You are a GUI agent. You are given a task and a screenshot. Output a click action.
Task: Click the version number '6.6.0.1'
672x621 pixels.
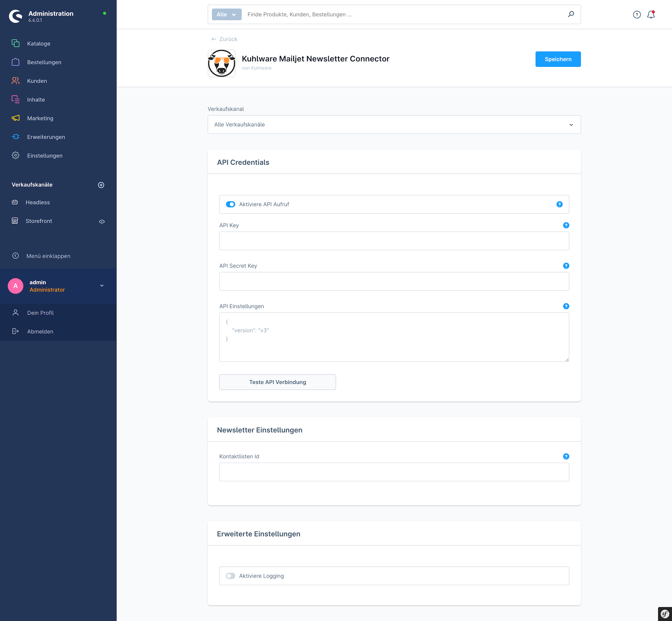[x=35, y=20]
